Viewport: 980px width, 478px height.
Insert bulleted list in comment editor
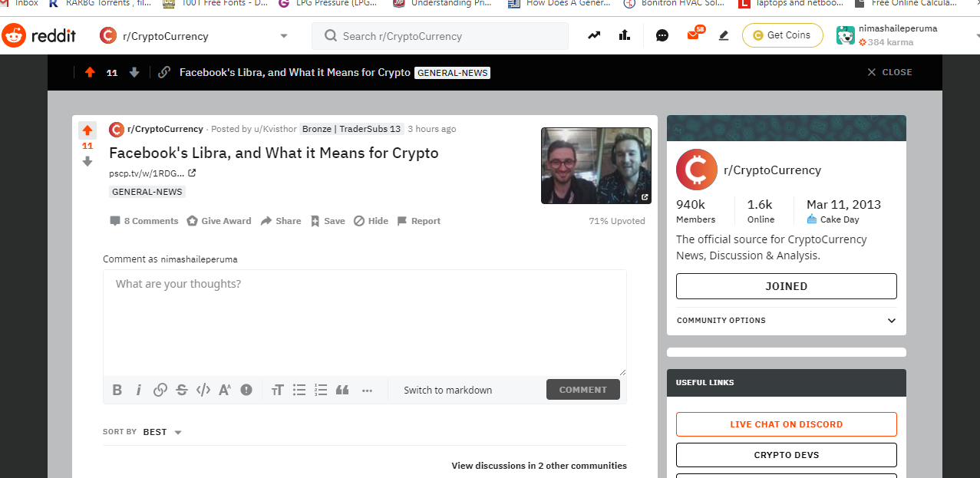[299, 390]
